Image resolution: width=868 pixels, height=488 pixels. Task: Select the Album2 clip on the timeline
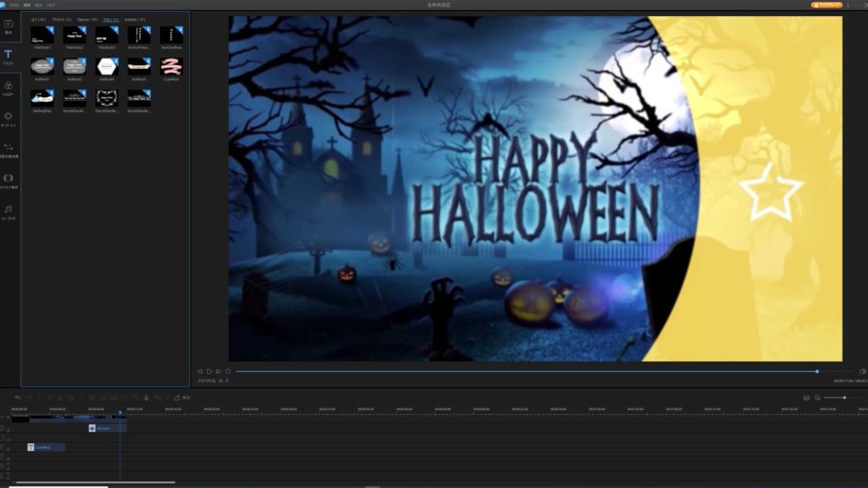click(108, 428)
